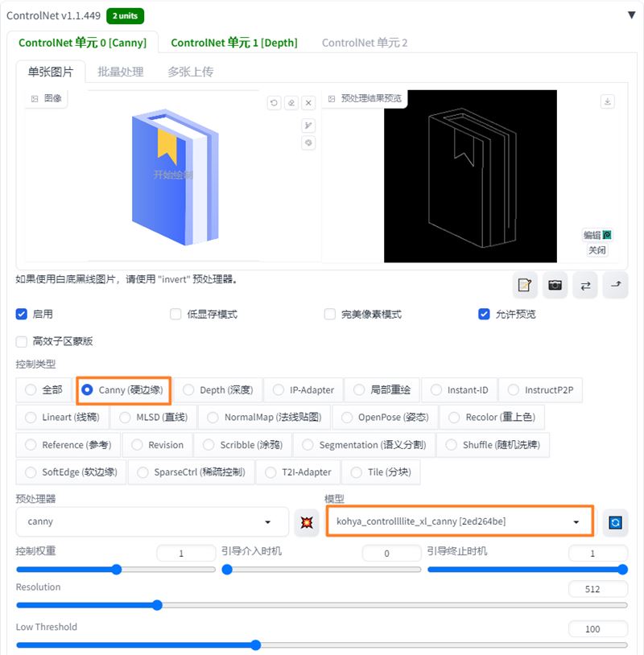This screenshot has height=655, width=644.
Task: Switch to ControlNet 单元 1 [Depth] tab
Action: click(234, 43)
